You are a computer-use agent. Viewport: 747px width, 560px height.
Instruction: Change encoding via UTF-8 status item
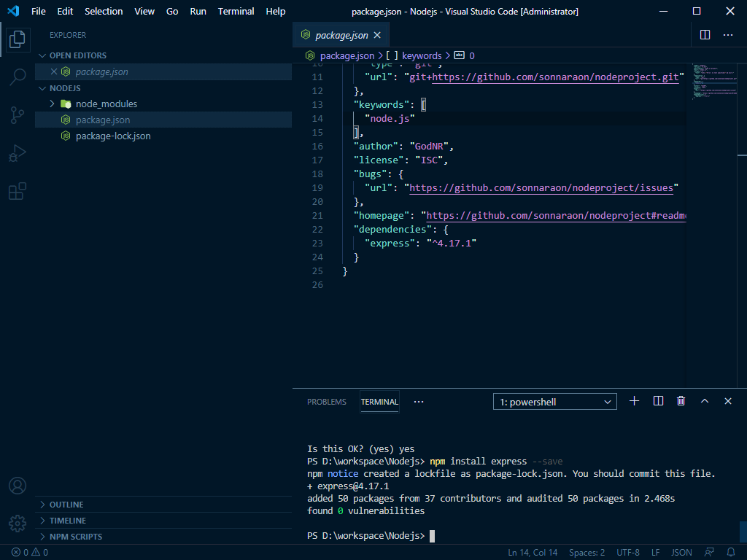[628, 553]
